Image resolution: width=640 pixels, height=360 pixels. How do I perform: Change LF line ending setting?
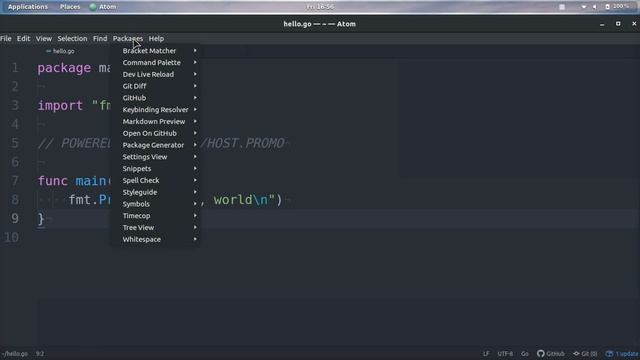coord(486,354)
